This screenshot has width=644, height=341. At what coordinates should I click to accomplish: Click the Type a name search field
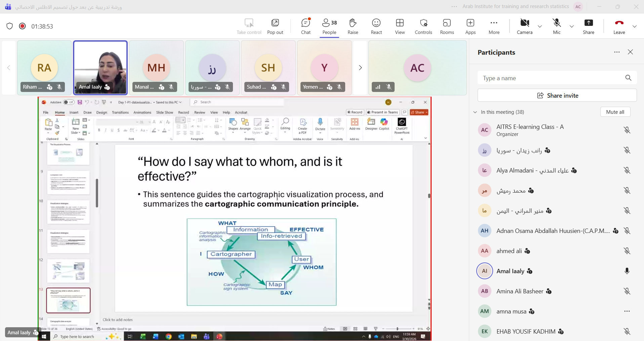[551, 78]
